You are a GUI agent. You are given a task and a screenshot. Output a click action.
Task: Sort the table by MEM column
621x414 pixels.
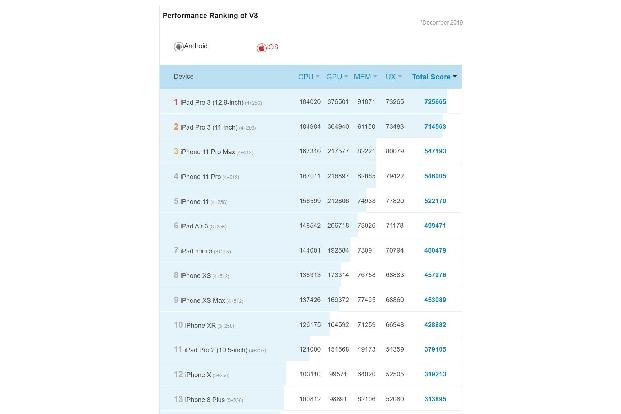click(365, 76)
